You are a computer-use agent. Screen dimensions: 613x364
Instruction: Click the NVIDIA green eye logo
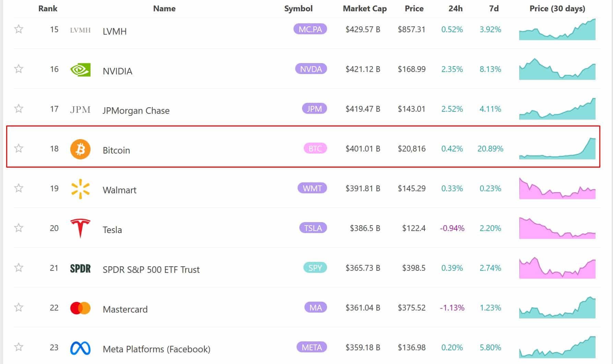pyautogui.click(x=80, y=70)
